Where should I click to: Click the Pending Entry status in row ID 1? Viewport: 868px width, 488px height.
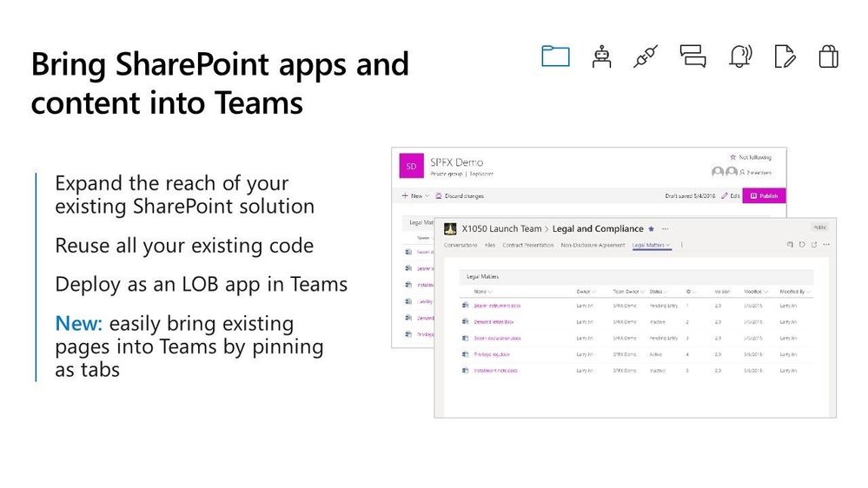click(663, 306)
